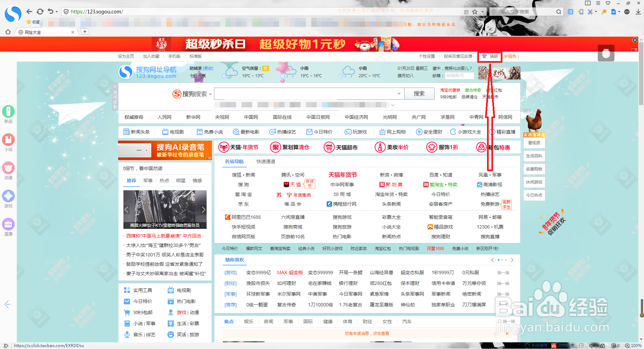Click the address bar URL field
The image size is (644, 349).
(x=262, y=12)
